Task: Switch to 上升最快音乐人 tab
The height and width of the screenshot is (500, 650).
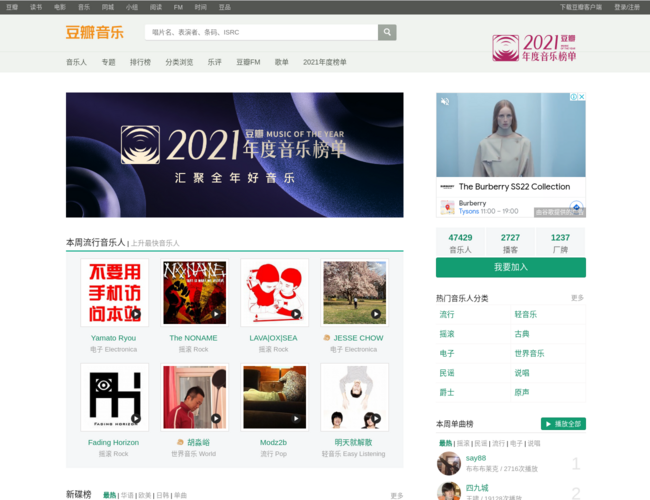Action: pyautogui.click(x=155, y=243)
